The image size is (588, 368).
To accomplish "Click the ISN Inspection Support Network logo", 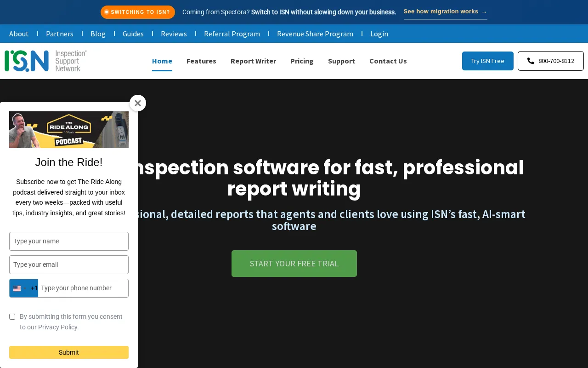I will click(46, 61).
